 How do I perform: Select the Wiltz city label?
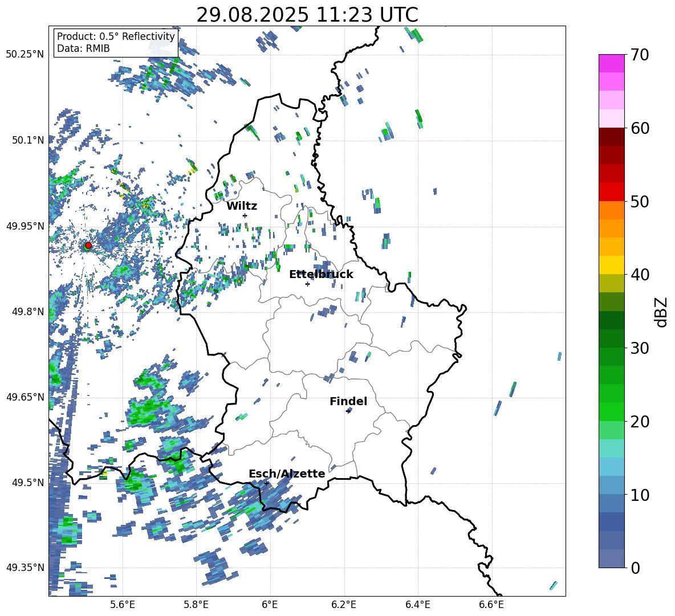pos(242,206)
